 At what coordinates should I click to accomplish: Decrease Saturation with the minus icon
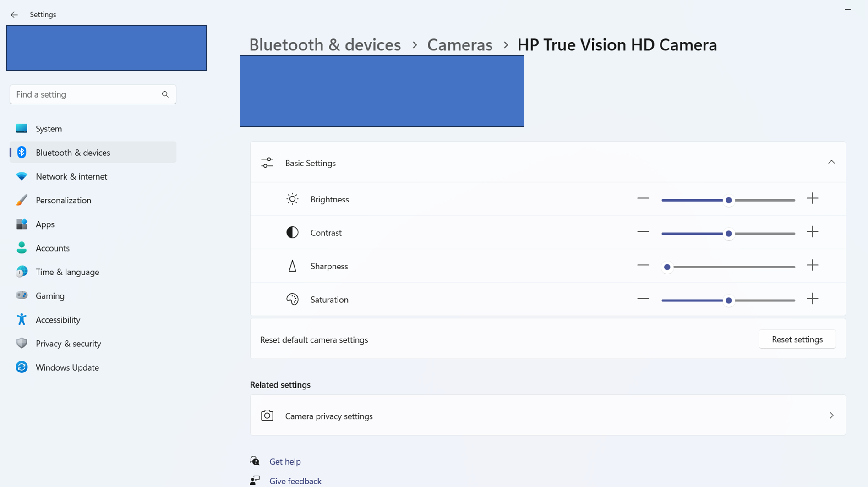pos(643,299)
